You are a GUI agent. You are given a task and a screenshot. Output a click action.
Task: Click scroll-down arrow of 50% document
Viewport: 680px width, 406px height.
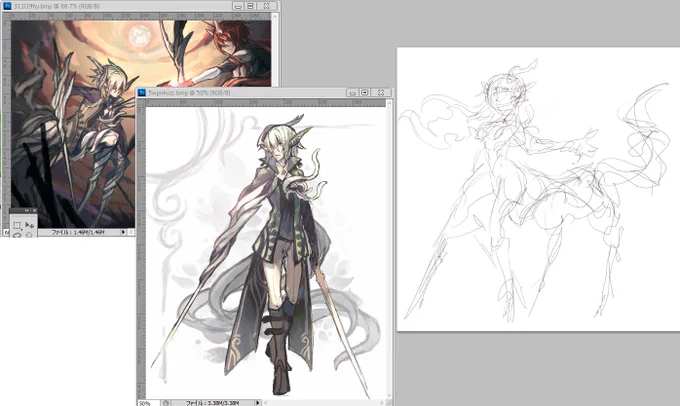pyautogui.click(x=389, y=396)
